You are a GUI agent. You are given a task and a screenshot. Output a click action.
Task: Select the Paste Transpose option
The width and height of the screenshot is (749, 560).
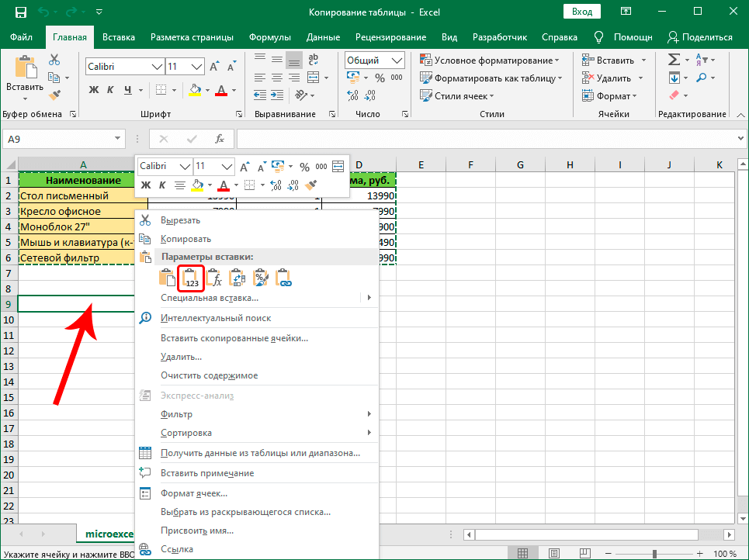238,278
